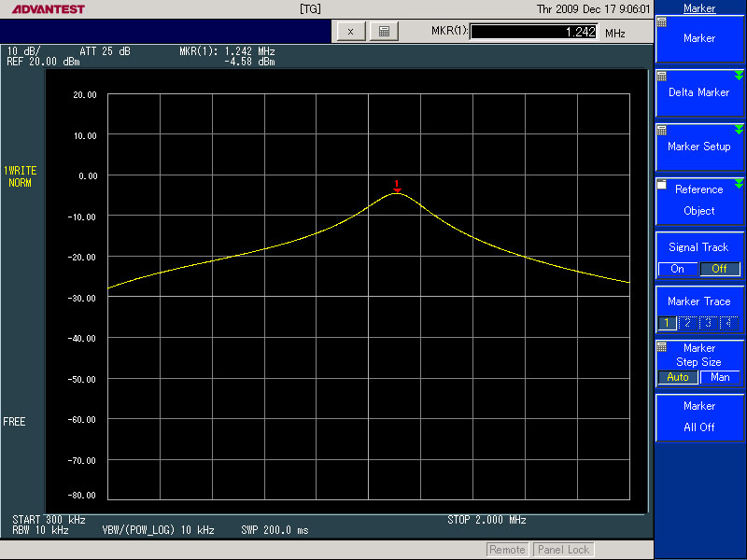Expand Reference Object submenu green arrow

pos(739,184)
